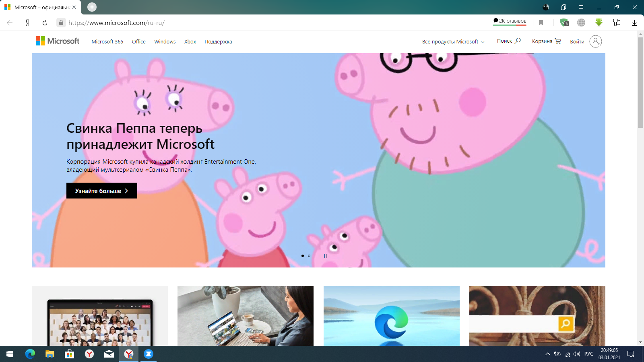
Task: Open the shopping cart (Корзина)
Action: [x=547, y=41]
